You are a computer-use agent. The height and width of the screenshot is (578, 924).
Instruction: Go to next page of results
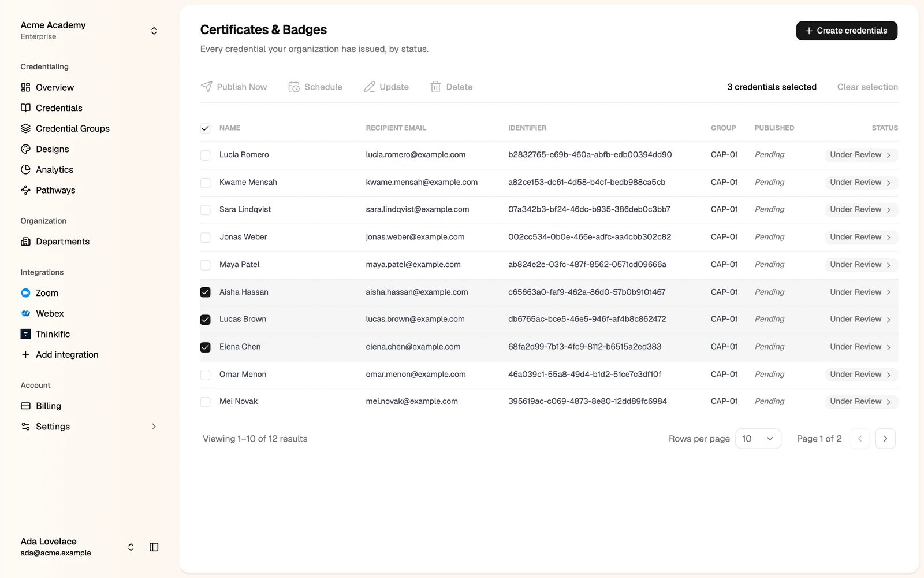885,439
